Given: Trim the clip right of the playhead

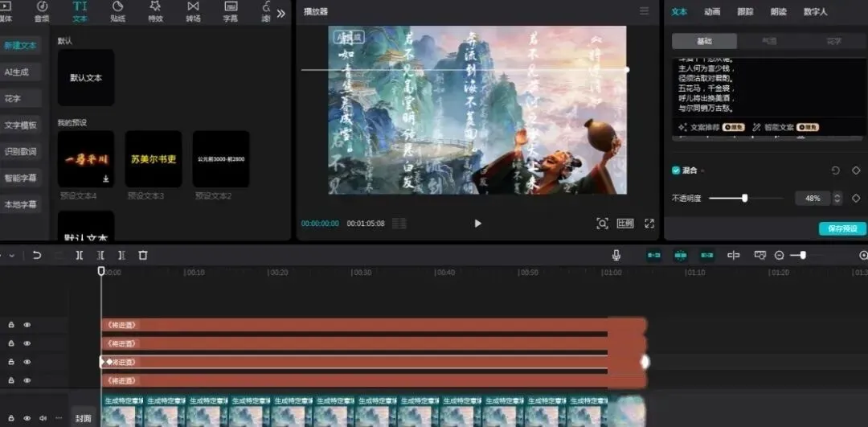Looking at the screenshot, I should click(121, 255).
